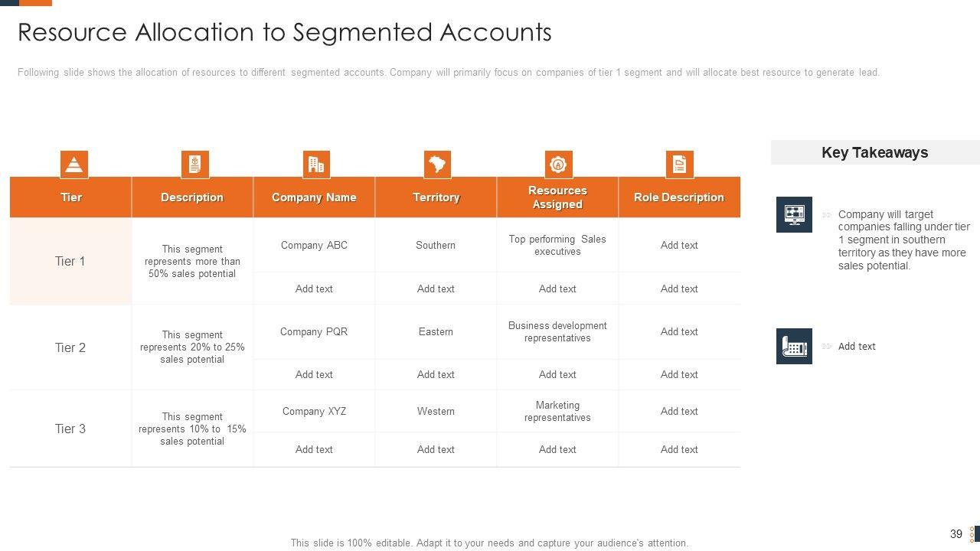Select the Resources Assigned column header
The image size is (980, 551).
point(557,197)
